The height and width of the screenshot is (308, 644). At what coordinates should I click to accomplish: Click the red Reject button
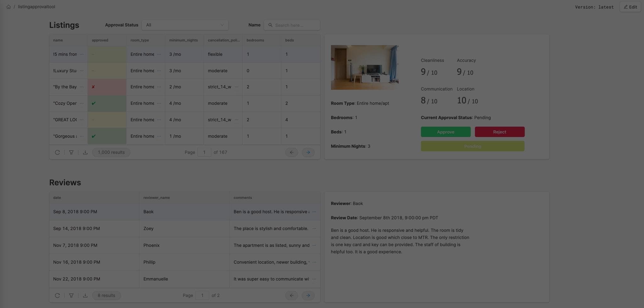(499, 132)
